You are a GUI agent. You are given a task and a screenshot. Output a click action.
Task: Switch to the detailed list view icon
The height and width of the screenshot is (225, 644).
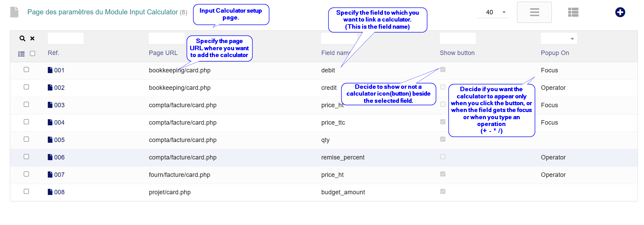[573, 12]
